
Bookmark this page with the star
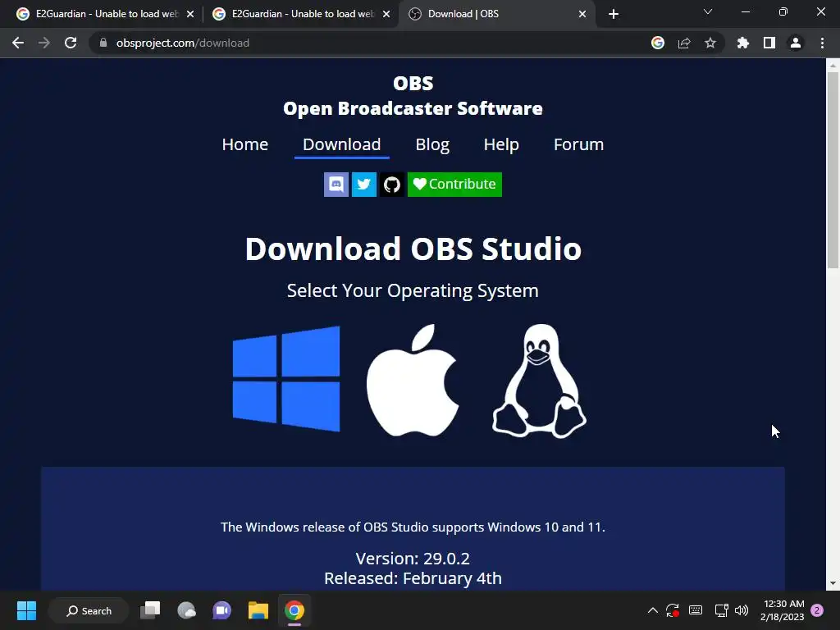(710, 43)
